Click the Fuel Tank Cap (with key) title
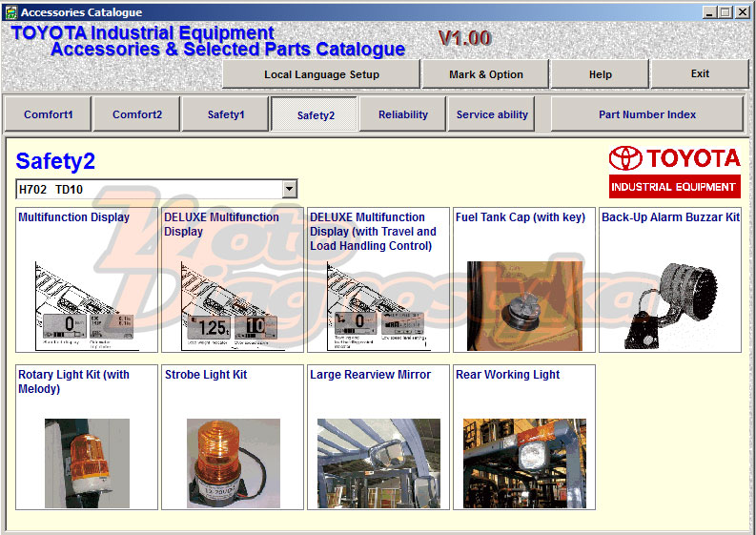This screenshot has height=535, width=756. tap(521, 217)
